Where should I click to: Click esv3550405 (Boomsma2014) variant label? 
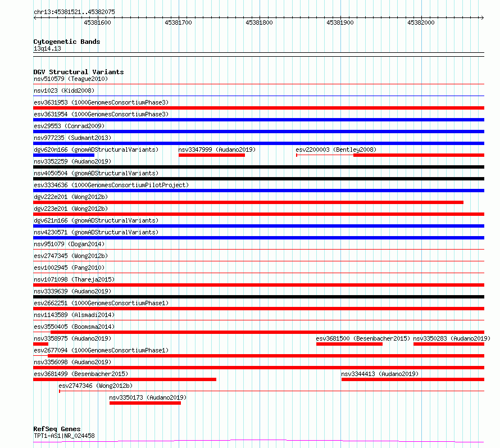click(x=74, y=327)
